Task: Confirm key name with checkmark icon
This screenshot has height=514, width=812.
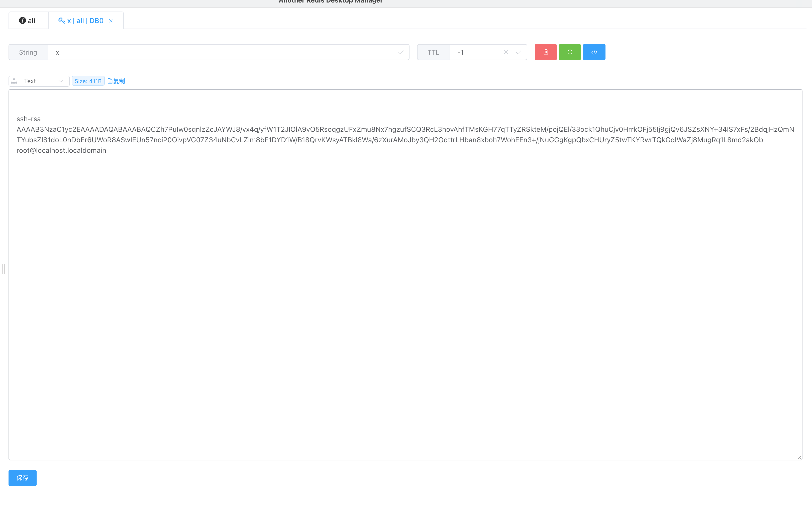Action: pos(400,52)
